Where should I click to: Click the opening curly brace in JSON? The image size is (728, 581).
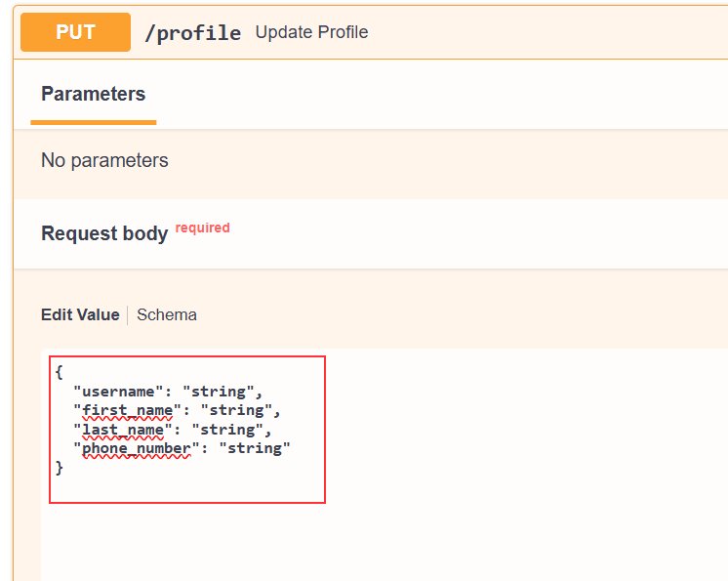59,372
